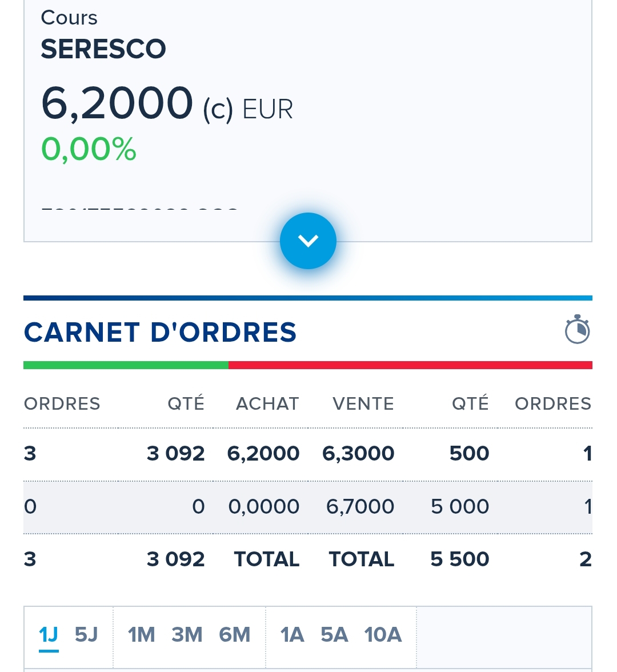Select the 1J chart period tab
This screenshot has height=672, width=617.
[x=49, y=635]
